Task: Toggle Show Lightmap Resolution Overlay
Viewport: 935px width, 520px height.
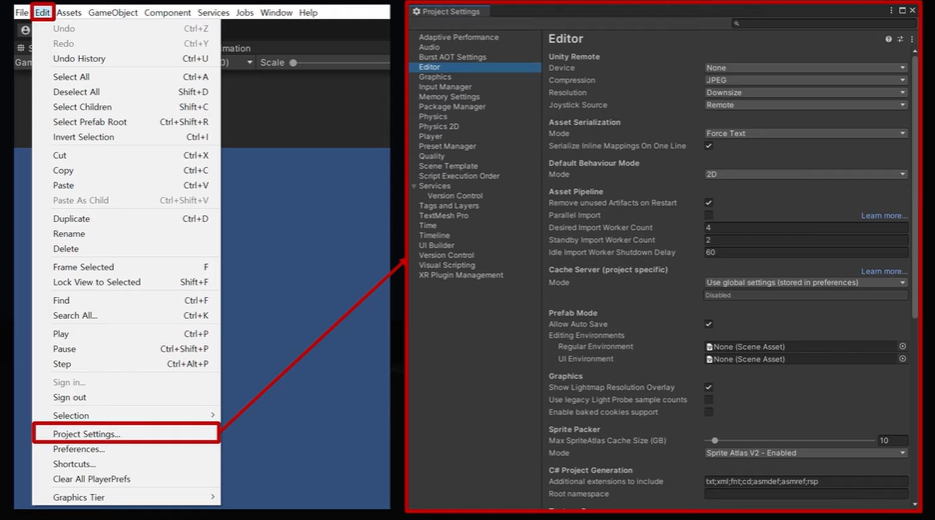Action: click(708, 388)
